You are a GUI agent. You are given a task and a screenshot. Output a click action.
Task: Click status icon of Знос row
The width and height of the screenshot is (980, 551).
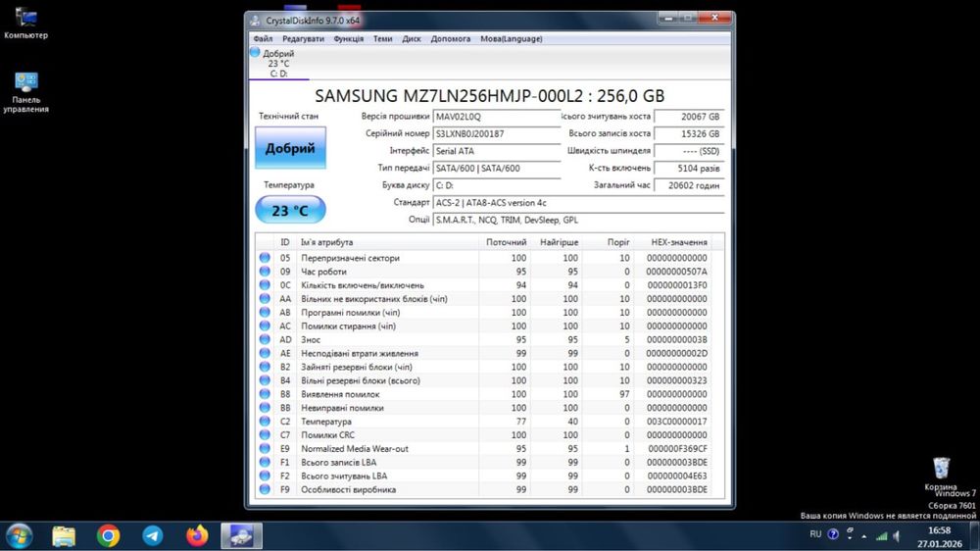tap(265, 339)
